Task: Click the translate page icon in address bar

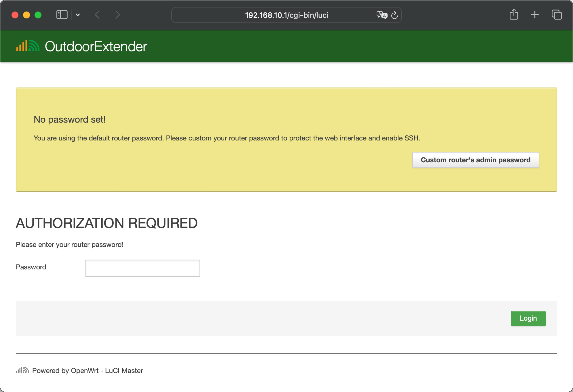Action: [382, 15]
